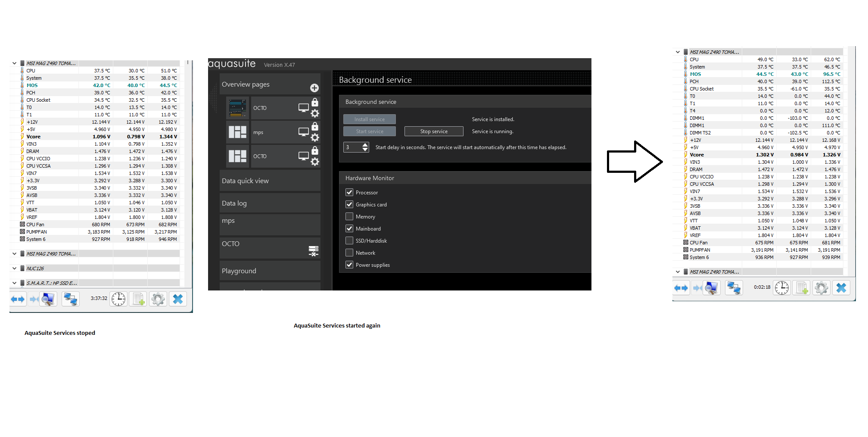This screenshot has height=437, width=868.
Task: Open the mps overview page grid thumbnail
Action: 237,132
